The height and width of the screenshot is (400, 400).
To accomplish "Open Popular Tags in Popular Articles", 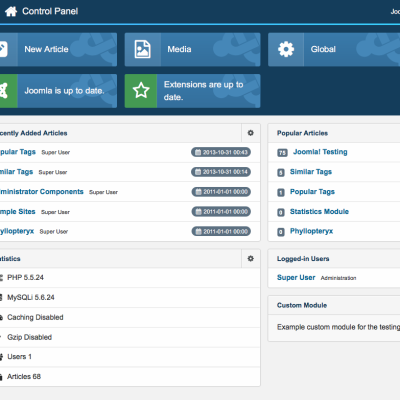I will 312,192.
